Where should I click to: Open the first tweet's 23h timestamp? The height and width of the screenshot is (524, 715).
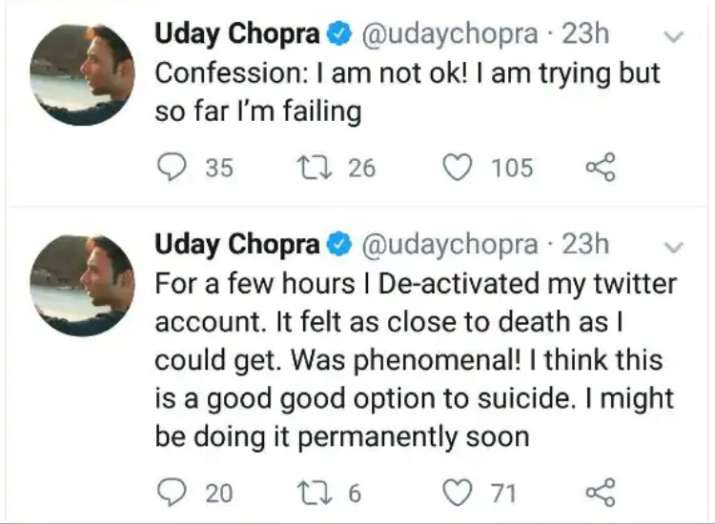pos(587,35)
